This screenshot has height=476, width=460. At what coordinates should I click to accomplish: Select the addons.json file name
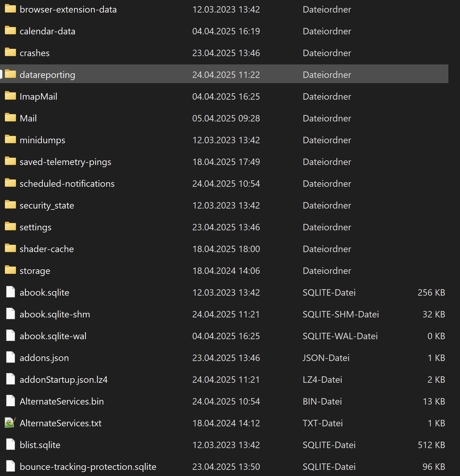click(44, 358)
